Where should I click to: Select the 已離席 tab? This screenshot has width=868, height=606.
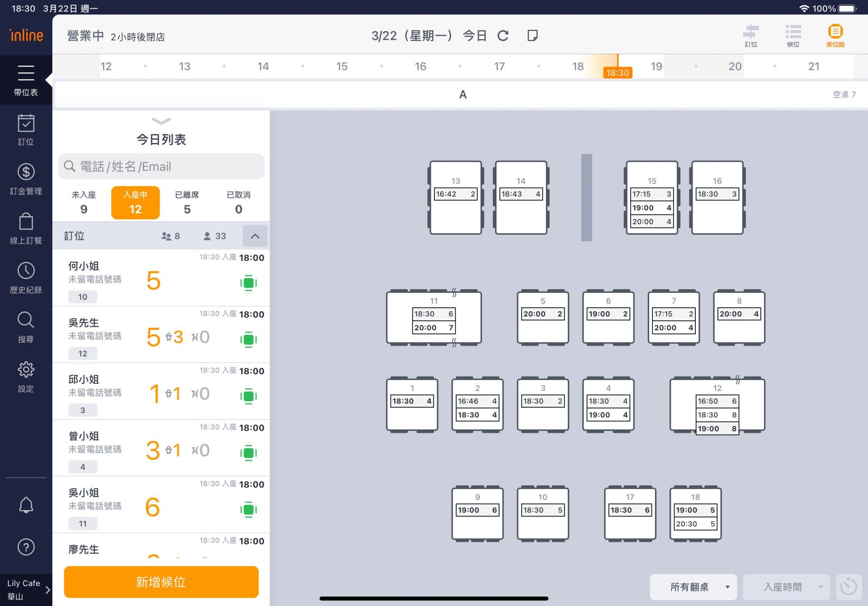(x=187, y=202)
